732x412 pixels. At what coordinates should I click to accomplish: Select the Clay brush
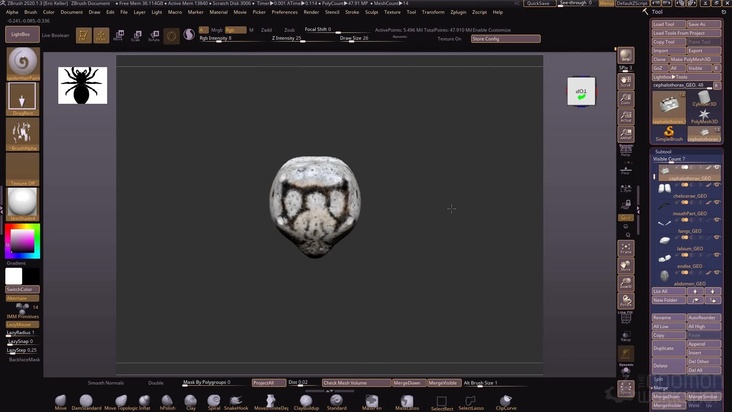(190, 402)
